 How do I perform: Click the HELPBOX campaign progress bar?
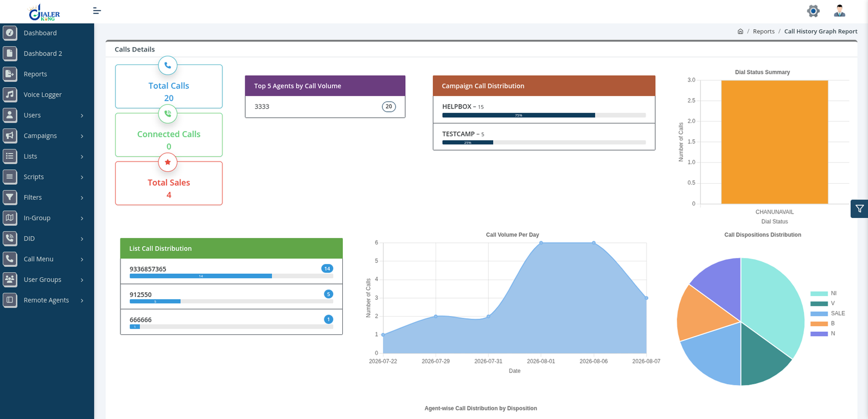[544, 115]
